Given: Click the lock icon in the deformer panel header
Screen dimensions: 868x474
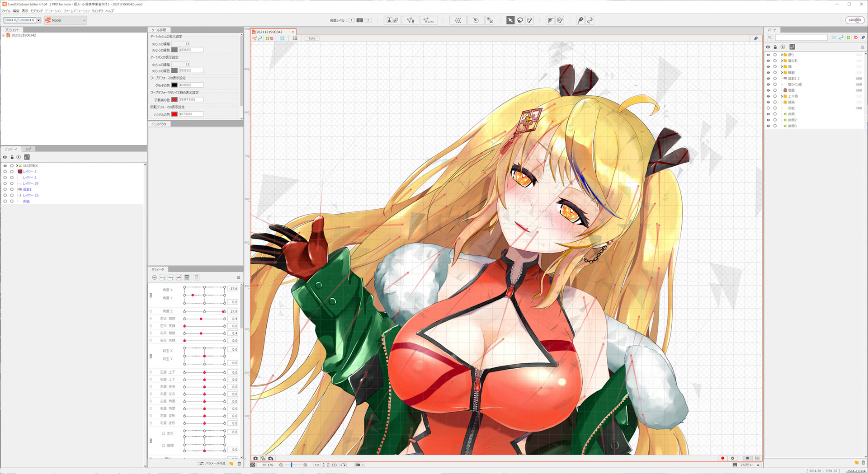Looking at the screenshot, I should pos(12,157).
